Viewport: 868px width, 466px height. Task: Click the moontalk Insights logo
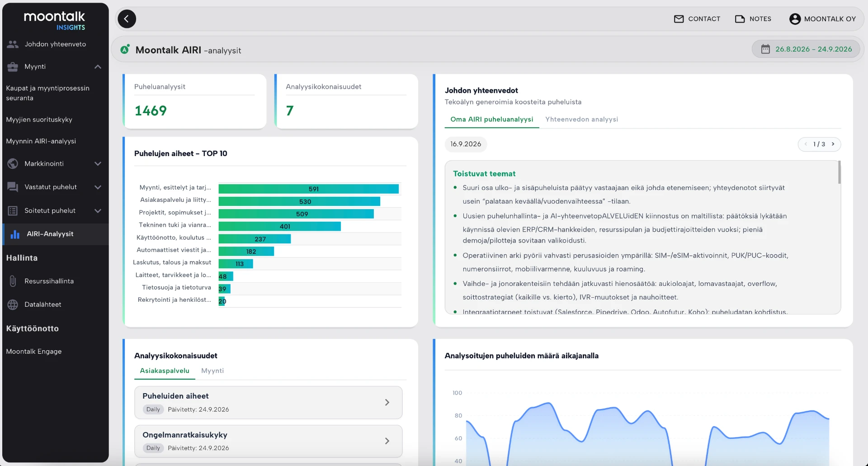coord(54,21)
